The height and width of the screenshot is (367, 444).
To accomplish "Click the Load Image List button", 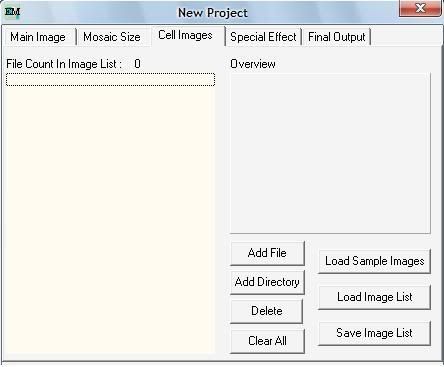I will click(x=375, y=297).
